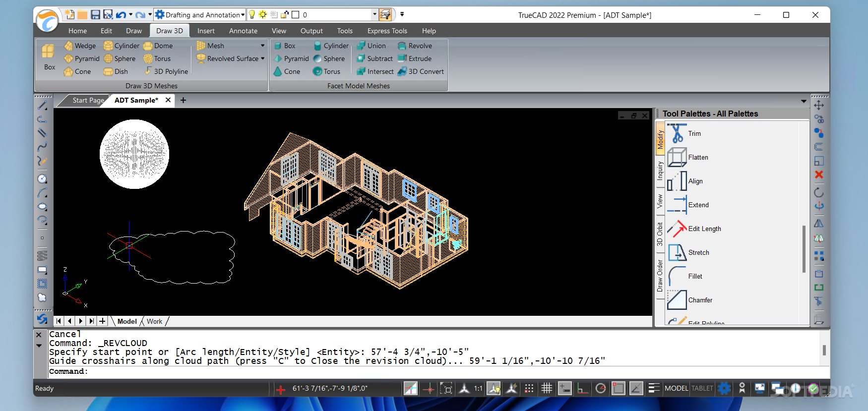Click the settings gear in status bar
The image size is (868, 411).
[x=724, y=388]
